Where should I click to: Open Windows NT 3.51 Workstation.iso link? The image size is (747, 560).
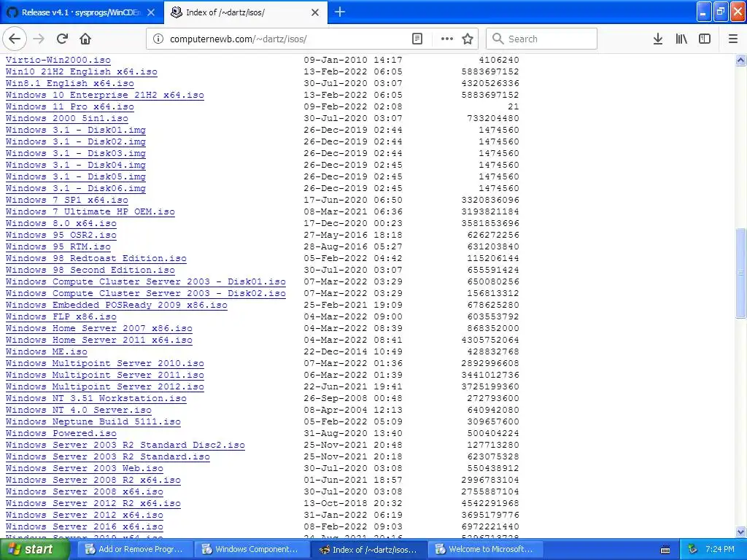pos(96,398)
